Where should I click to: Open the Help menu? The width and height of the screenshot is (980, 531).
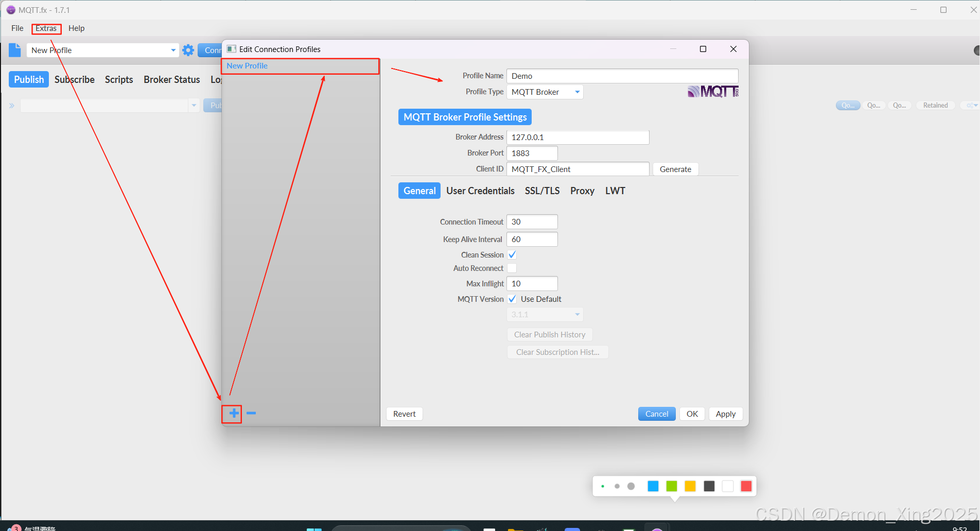point(77,28)
